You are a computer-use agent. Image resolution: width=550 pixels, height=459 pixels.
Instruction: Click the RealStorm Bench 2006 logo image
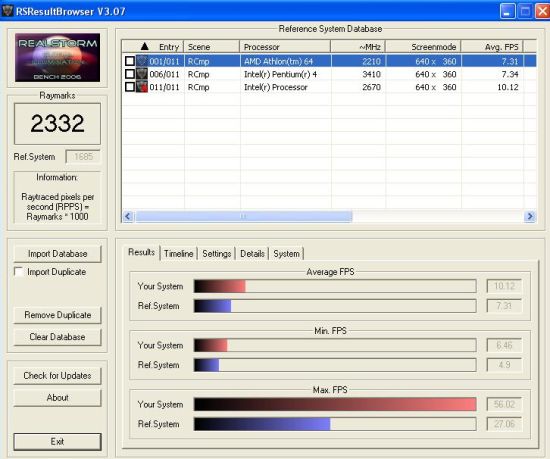pyautogui.click(x=58, y=58)
